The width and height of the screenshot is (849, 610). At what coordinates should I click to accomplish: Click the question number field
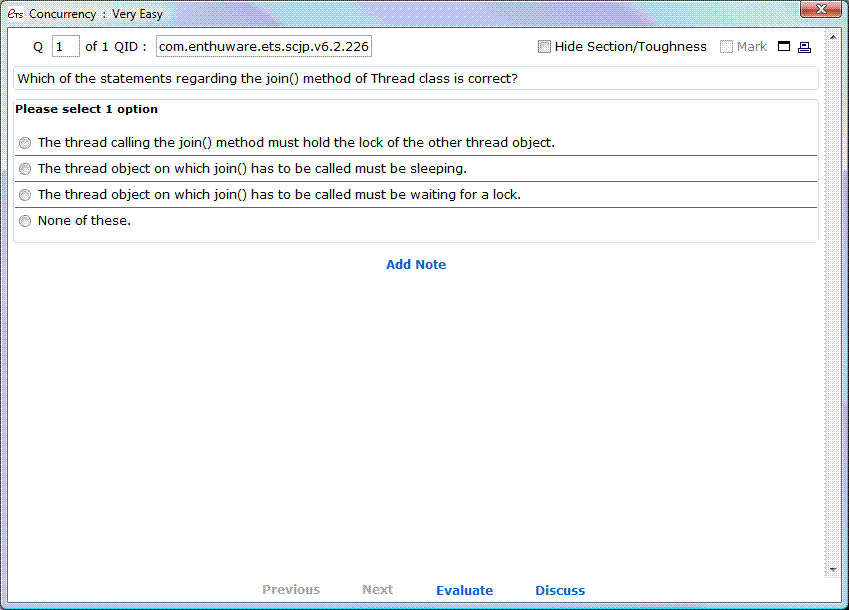(65, 47)
